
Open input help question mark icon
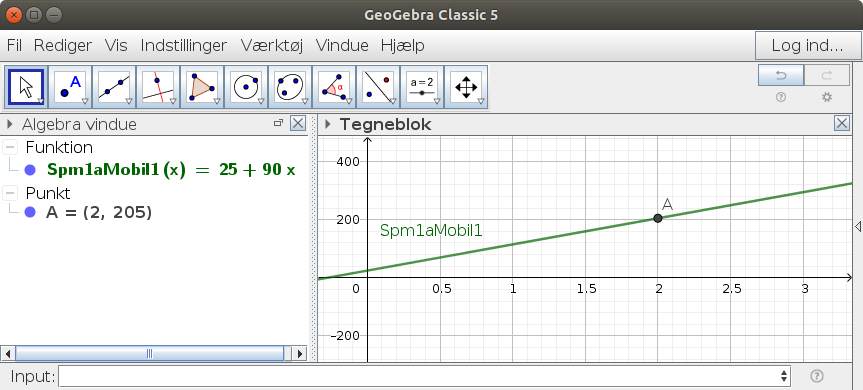click(817, 376)
